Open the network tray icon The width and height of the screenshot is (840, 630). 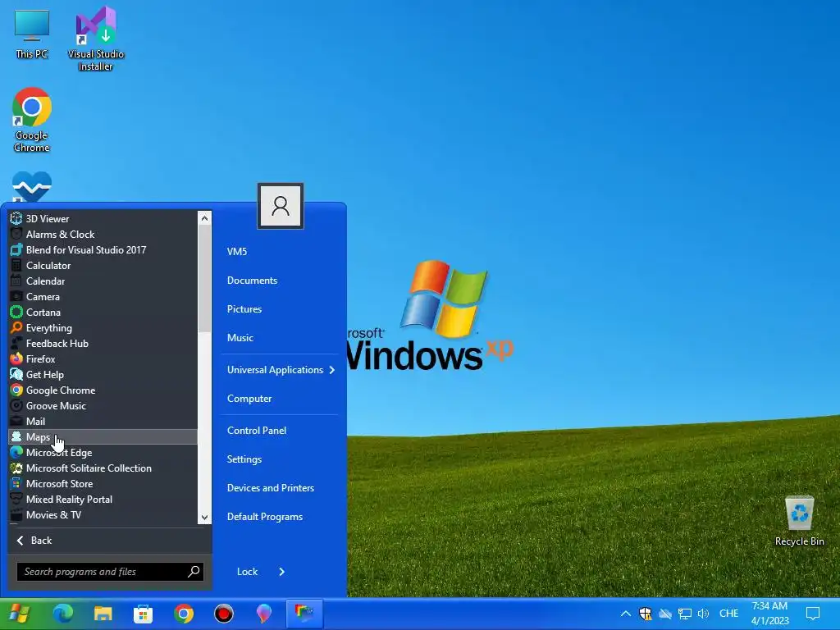pyautogui.click(x=685, y=614)
